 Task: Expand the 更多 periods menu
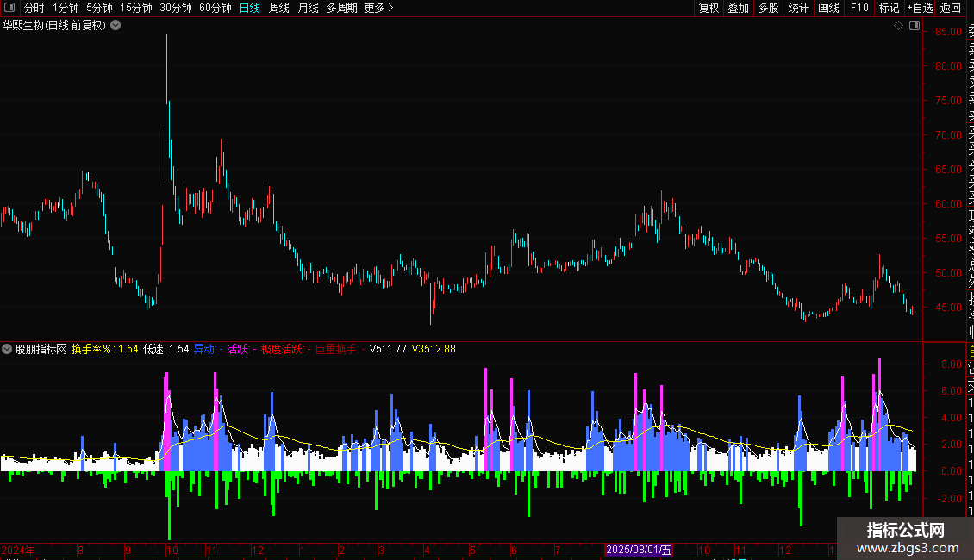click(x=379, y=8)
